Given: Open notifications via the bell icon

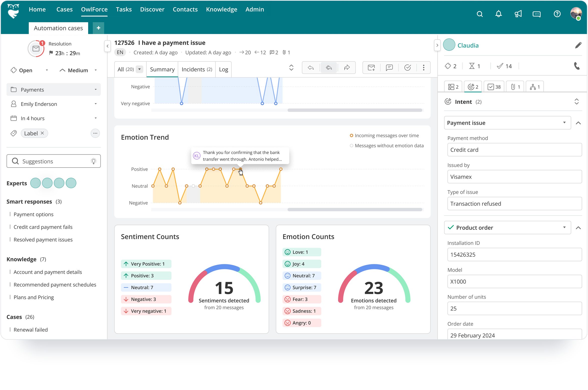Looking at the screenshot, I should click(498, 14).
